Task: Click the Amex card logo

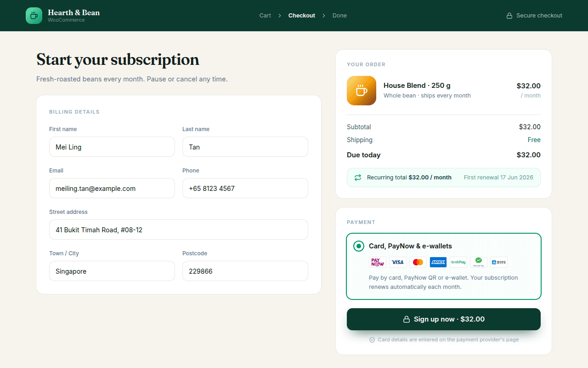Action: pyautogui.click(x=438, y=262)
